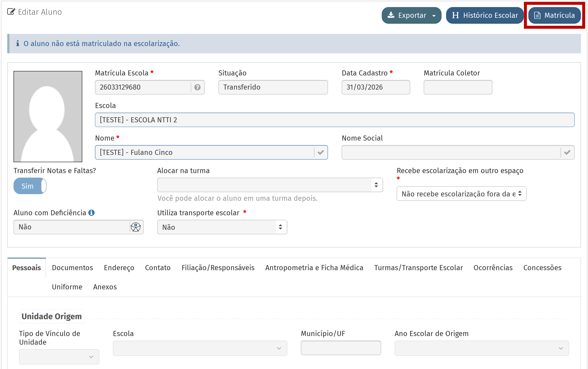
Task: Click the info icon in the blue alert banner
Action: tap(18, 43)
